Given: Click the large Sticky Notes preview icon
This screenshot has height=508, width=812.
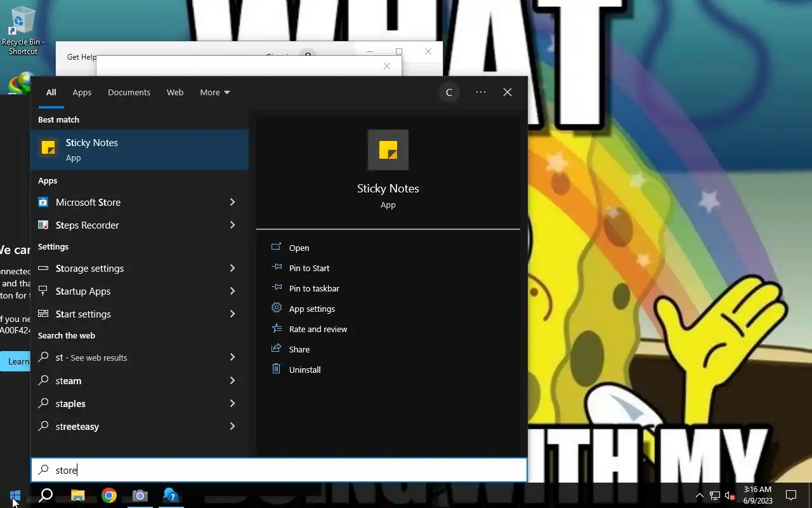Looking at the screenshot, I should coord(388,150).
